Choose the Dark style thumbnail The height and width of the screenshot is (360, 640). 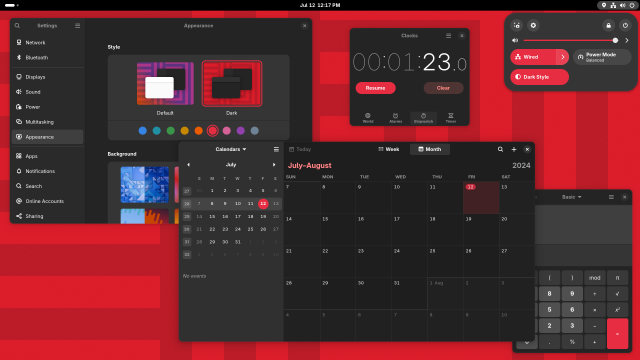tap(232, 84)
